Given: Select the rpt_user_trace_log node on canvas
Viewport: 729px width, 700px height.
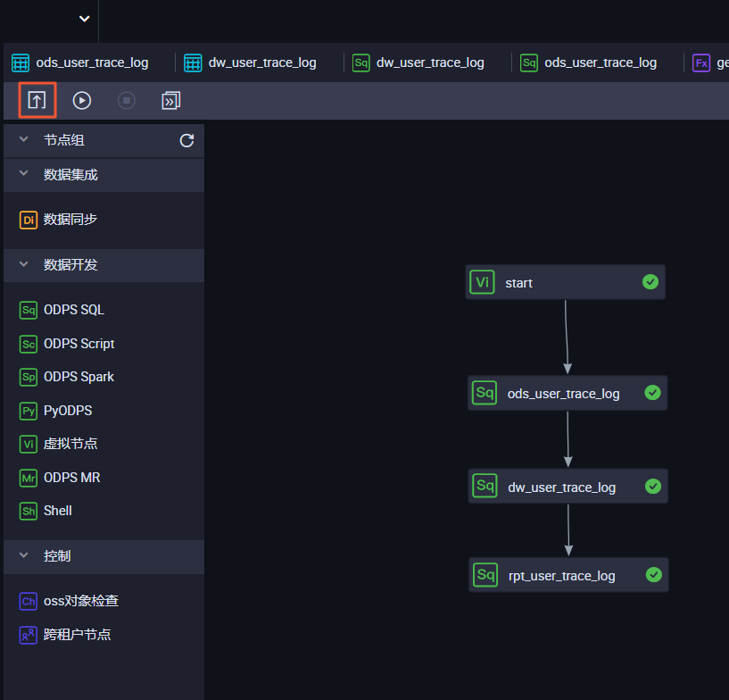Looking at the screenshot, I should coord(568,575).
